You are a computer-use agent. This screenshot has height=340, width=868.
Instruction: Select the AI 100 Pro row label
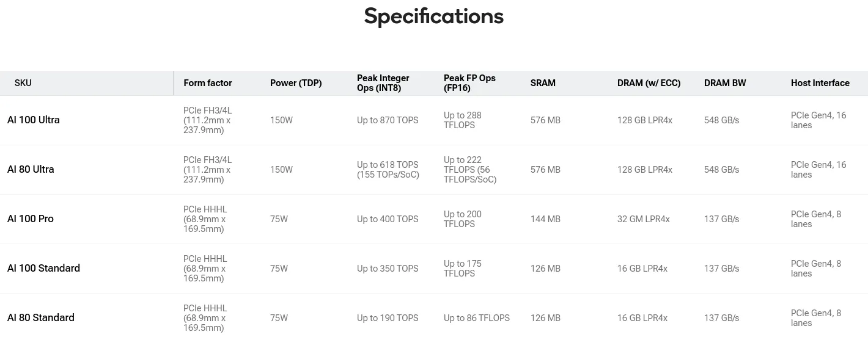coord(31,219)
